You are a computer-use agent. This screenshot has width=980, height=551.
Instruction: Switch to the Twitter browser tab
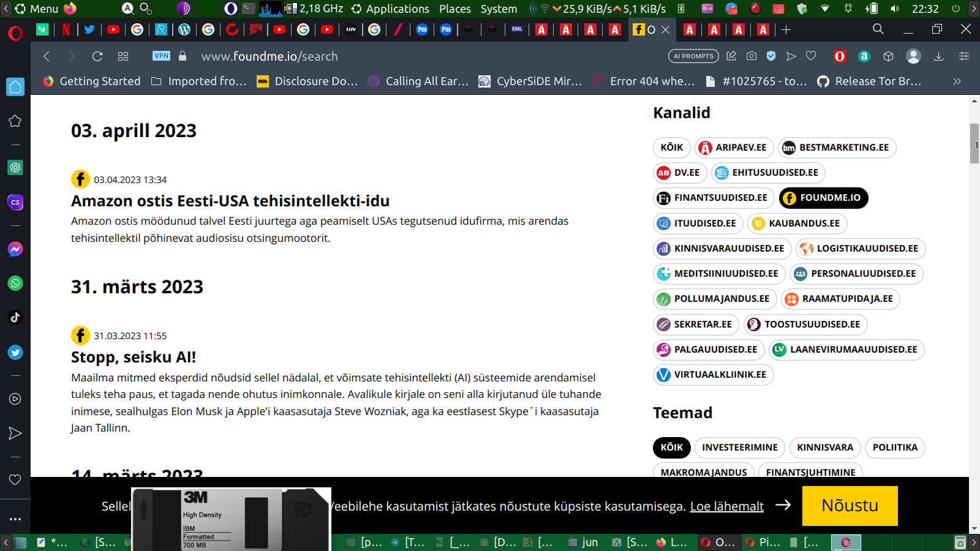coord(89,29)
